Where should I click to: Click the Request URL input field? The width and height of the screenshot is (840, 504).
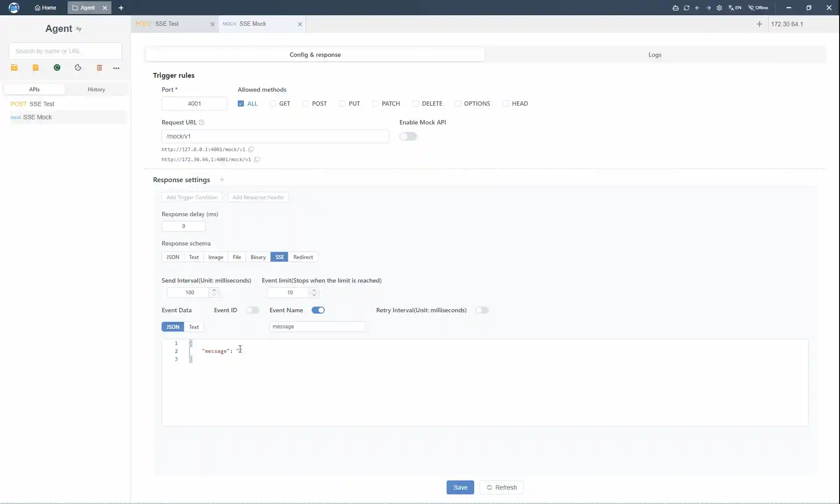(x=274, y=136)
